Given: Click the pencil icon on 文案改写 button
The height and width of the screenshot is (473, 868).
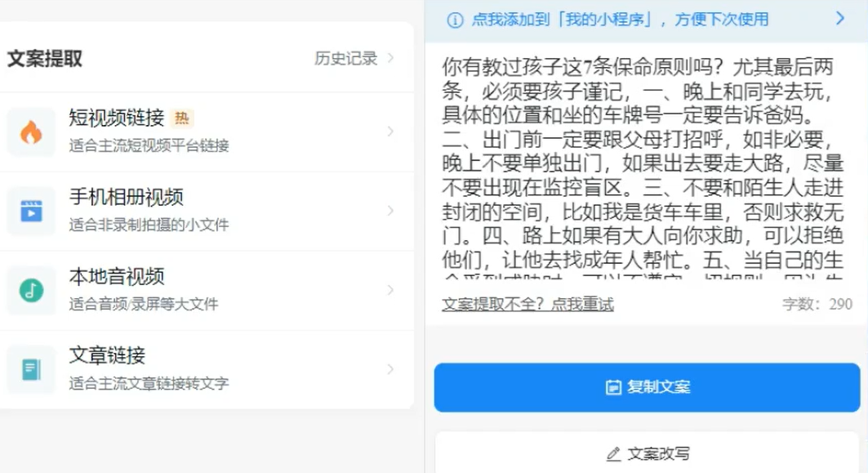Looking at the screenshot, I should [614, 453].
